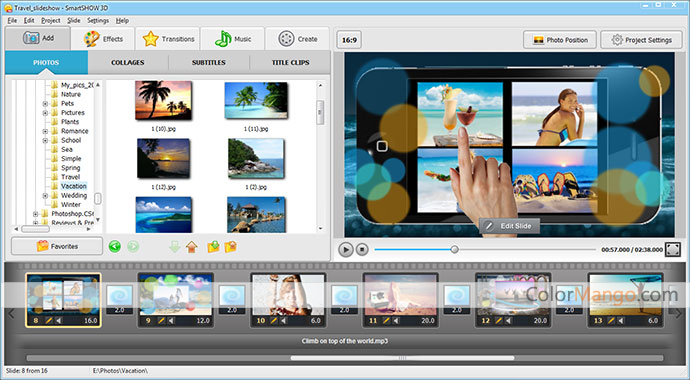Select photo 1 (11).jpg thumbnail
The height and width of the screenshot is (380, 690).
(x=256, y=100)
